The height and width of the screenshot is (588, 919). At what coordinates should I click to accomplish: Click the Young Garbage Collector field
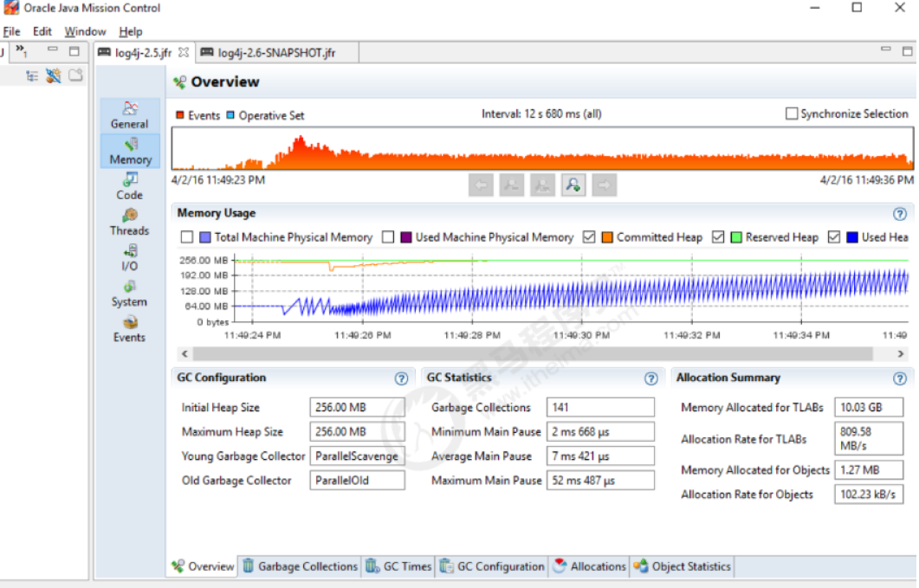357,456
